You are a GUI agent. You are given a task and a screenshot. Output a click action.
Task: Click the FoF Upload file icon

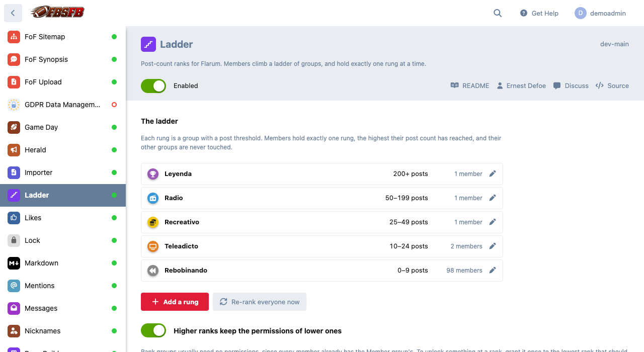[x=14, y=82]
